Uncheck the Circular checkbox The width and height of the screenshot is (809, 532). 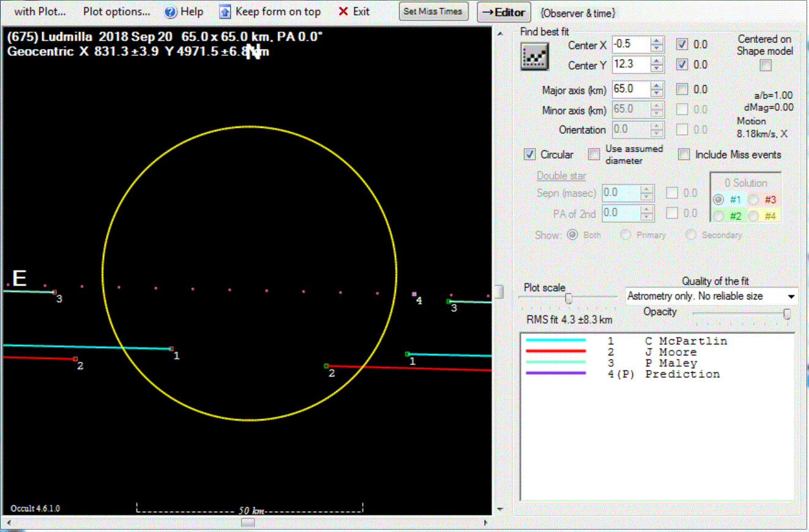530,155
